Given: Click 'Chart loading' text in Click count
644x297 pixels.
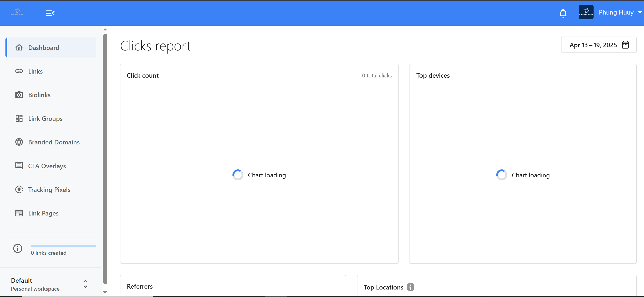Looking at the screenshot, I should [x=267, y=175].
